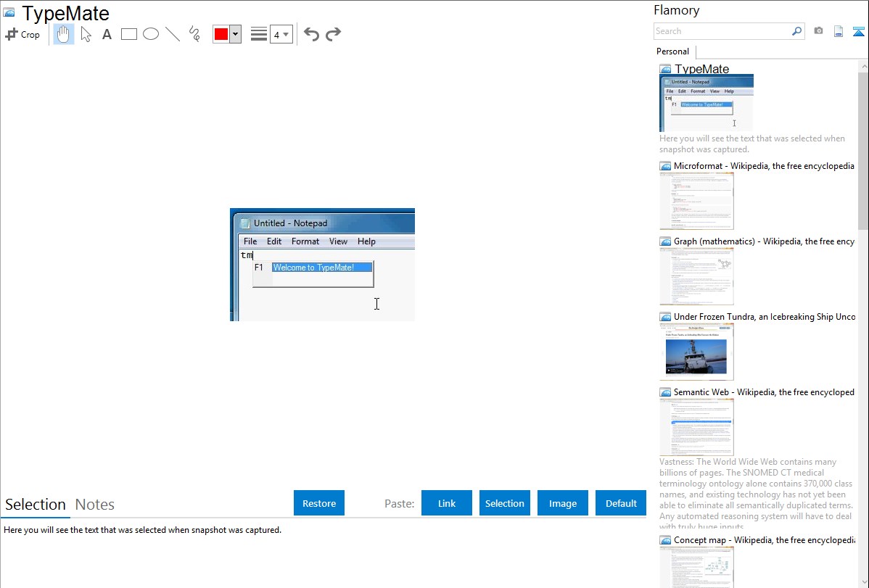Click the placeholder text in the Selection pane

click(x=142, y=530)
